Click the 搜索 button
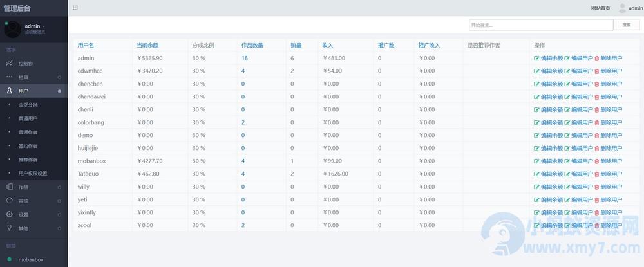The height and width of the screenshot is (267, 644). pos(627,24)
